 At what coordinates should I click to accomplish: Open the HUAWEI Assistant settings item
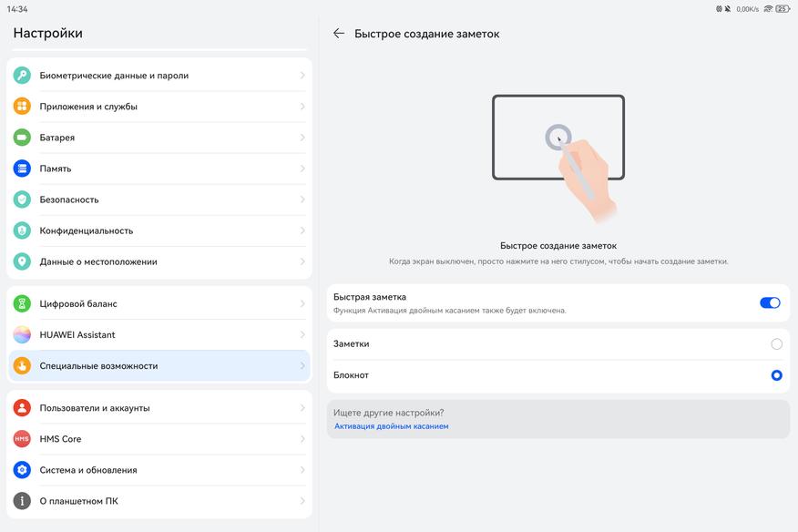(x=77, y=334)
